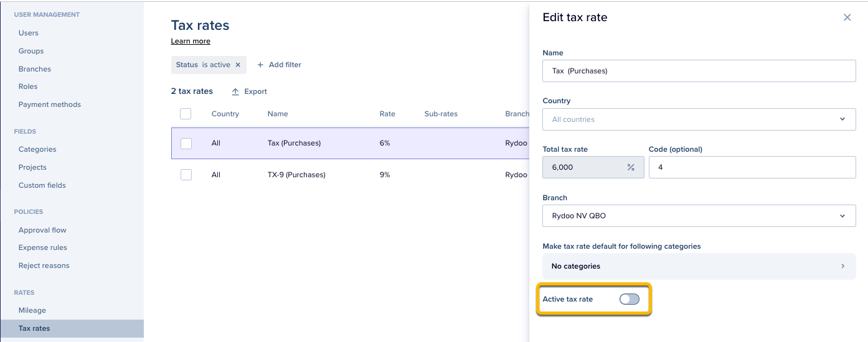Screen dimensions: 868x342
Task: Select the Tax (Purchases) name cell
Action: coord(294,143)
